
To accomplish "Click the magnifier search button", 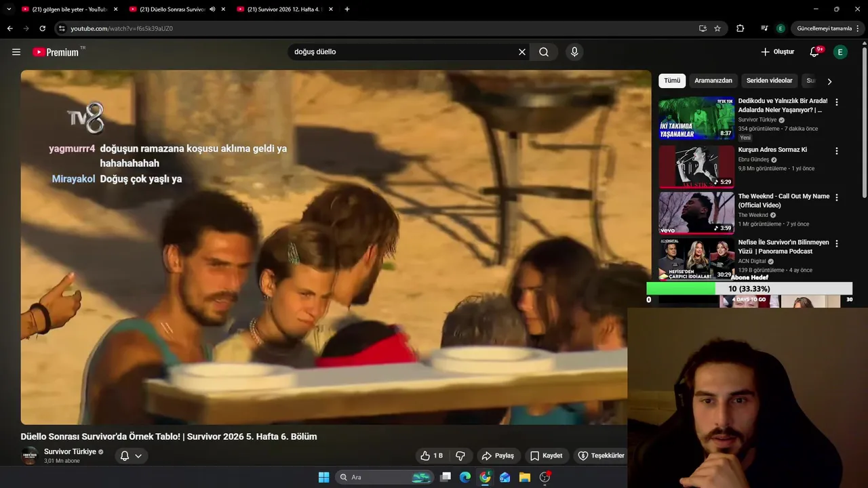I will (544, 52).
